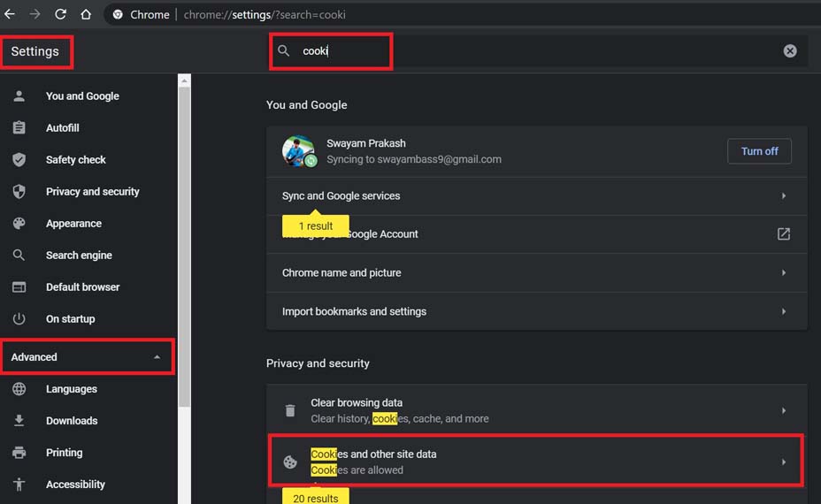The width and height of the screenshot is (821, 504).
Task: Click the You and Google section heading
Action: point(306,104)
